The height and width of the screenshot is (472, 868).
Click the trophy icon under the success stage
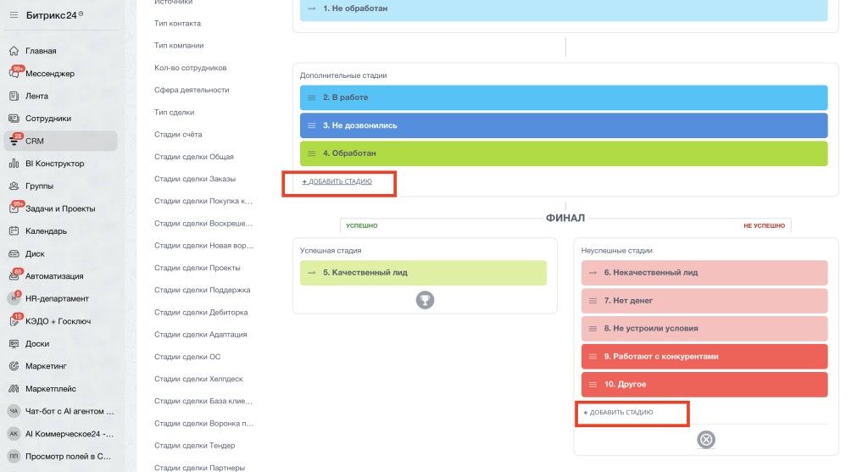click(425, 300)
